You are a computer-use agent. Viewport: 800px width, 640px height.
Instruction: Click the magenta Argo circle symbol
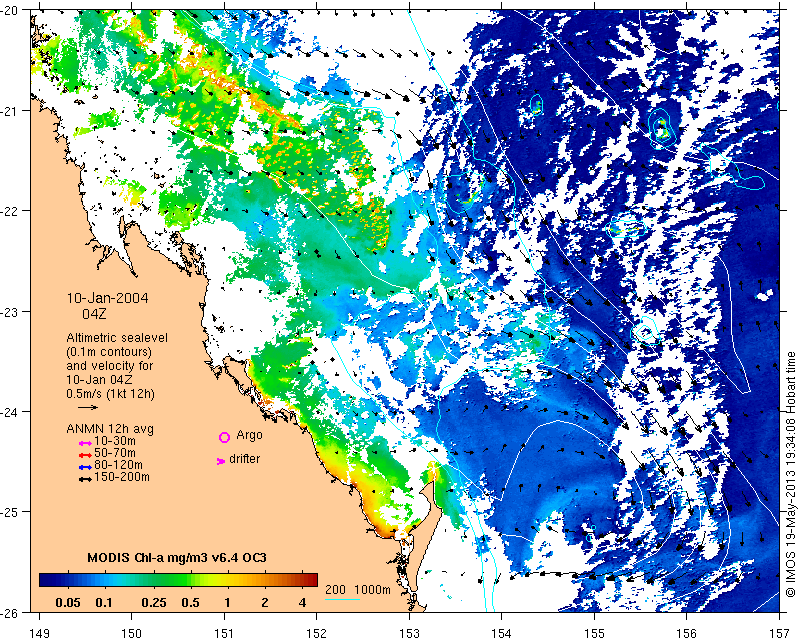(x=224, y=437)
